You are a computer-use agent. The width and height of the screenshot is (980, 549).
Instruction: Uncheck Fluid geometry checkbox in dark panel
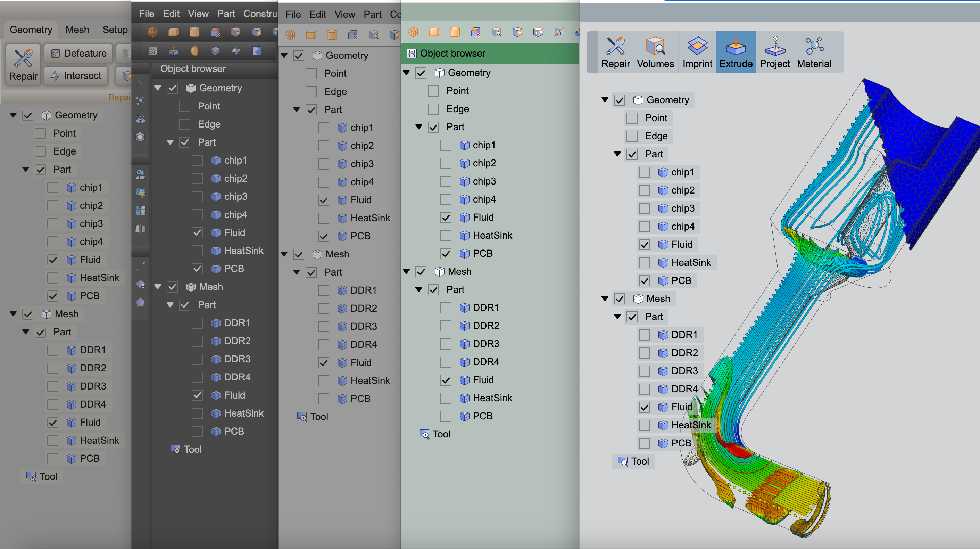[197, 232]
